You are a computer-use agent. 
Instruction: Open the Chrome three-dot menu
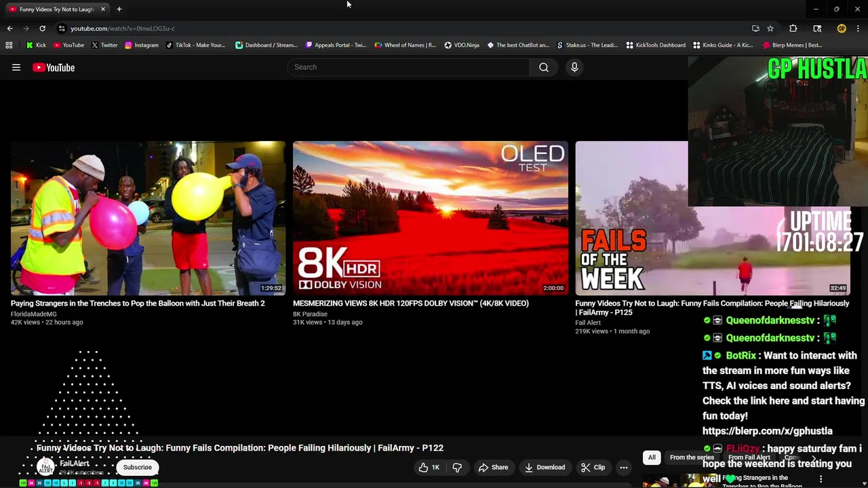pos(858,28)
